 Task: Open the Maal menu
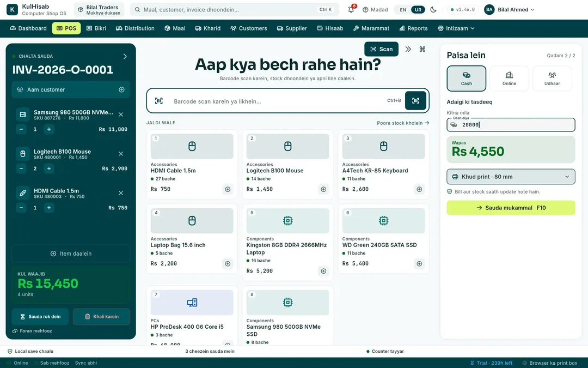pyautogui.click(x=175, y=28)
